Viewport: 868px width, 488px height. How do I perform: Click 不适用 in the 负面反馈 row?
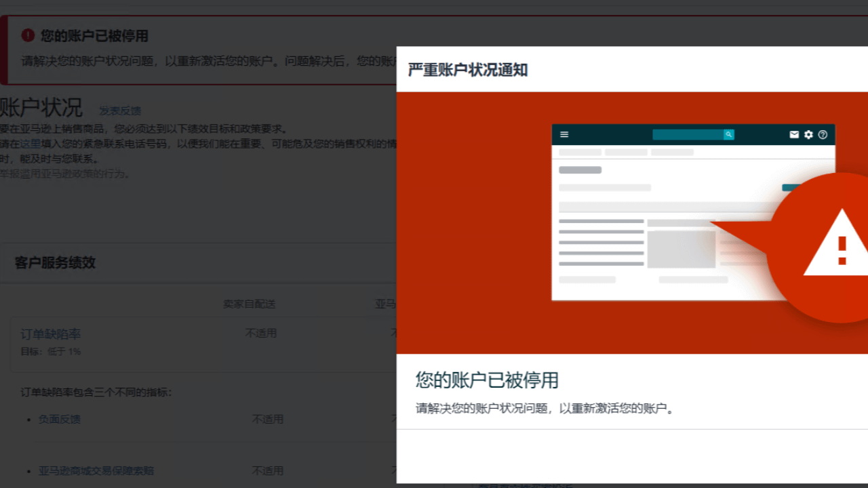tap(268, 420)
